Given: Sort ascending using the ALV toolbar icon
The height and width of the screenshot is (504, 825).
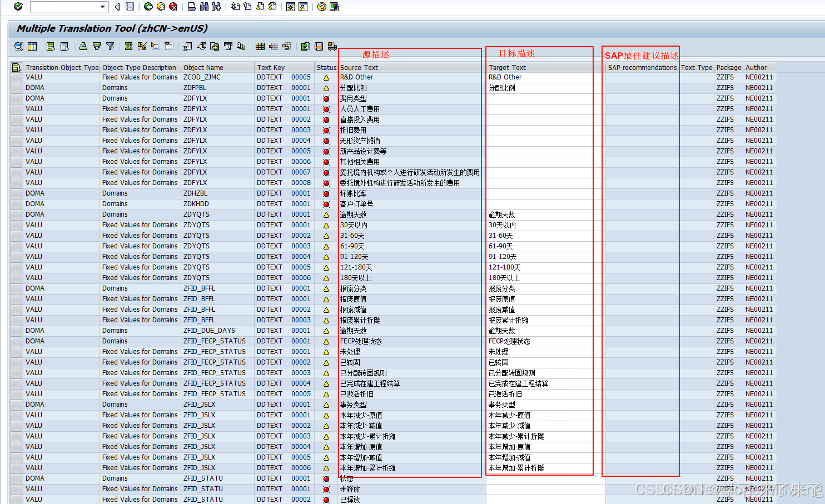Looking at the screenshot, I should [83, 46].
